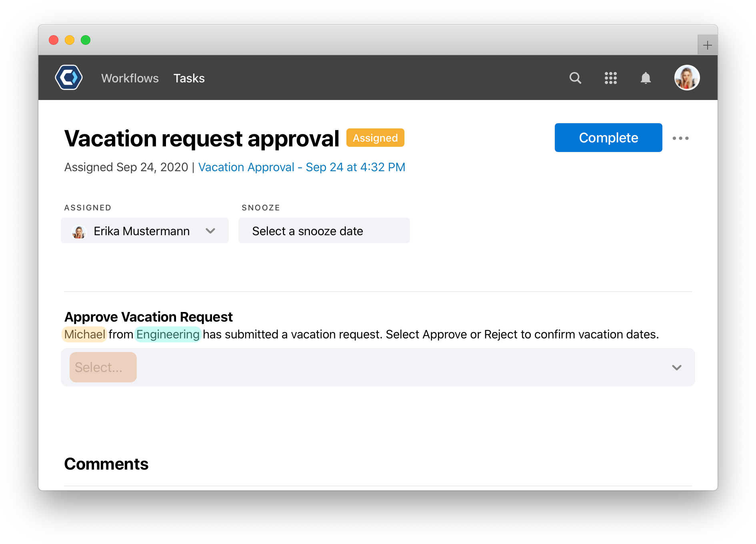
Task: Open the three-dot more options menu
Action: [x=680, y=138]
